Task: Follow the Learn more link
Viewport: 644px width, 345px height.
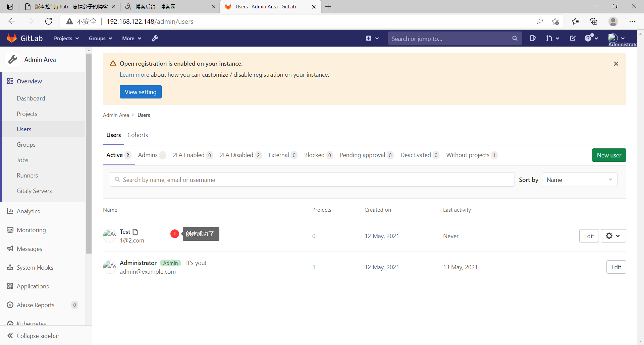Action: coord(135,75)
